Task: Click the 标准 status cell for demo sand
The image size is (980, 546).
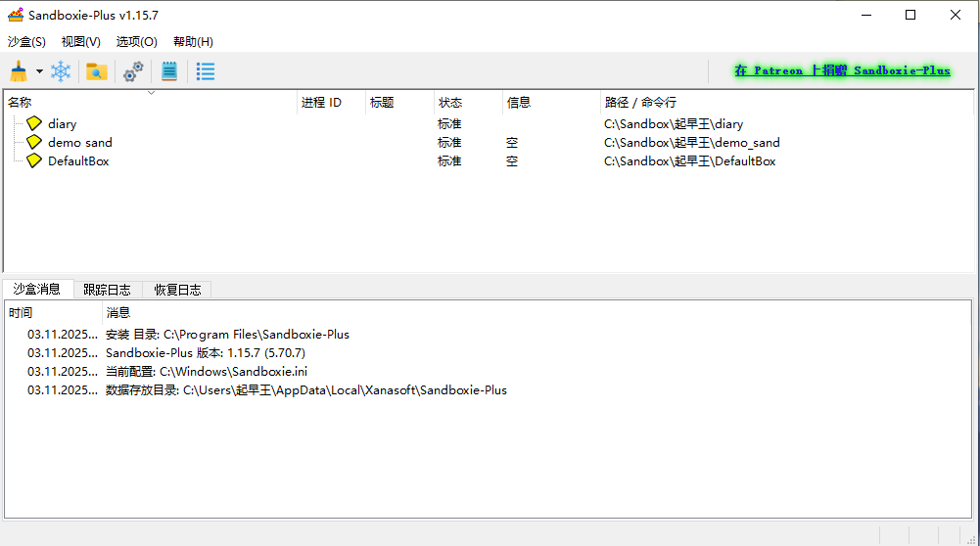Action: 449,143
